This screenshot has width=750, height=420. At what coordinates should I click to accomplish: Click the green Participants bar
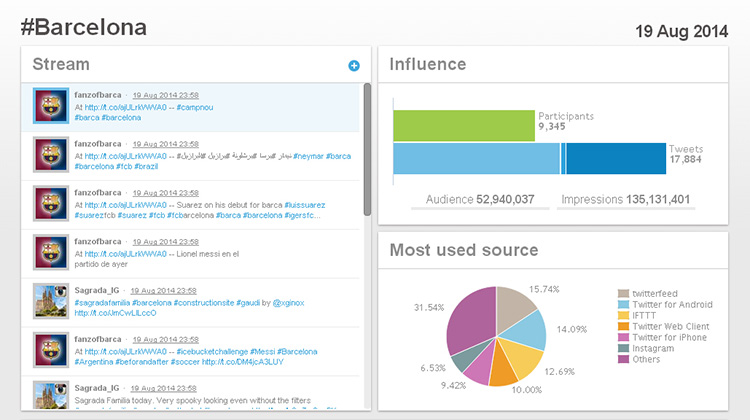pos(464,125)
